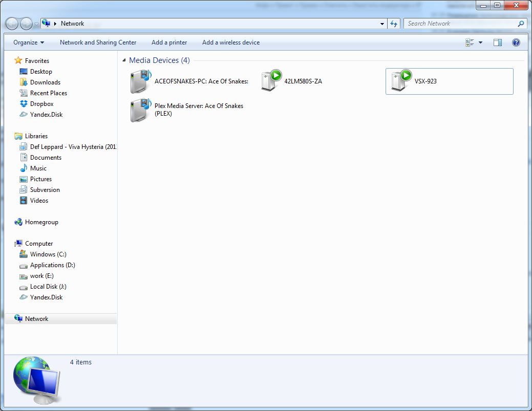Open Network and Sharing Center
This screenshot has height=411, width=532.
[x=98, y=42]
